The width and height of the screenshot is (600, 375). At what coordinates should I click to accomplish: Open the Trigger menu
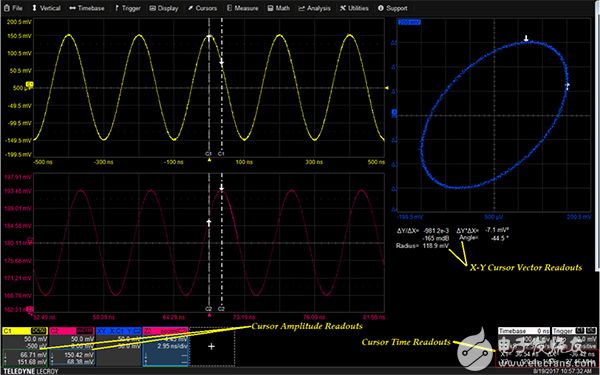(127, 8)
